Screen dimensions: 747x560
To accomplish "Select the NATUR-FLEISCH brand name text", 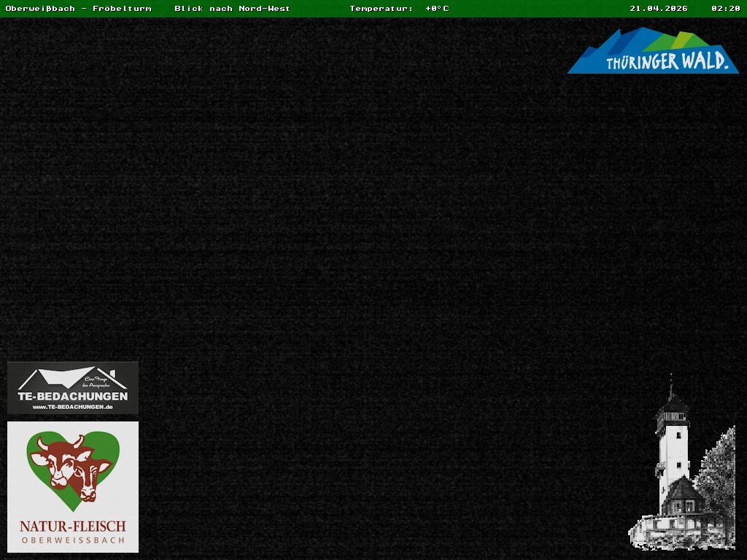I will click(x=73, y=526).
